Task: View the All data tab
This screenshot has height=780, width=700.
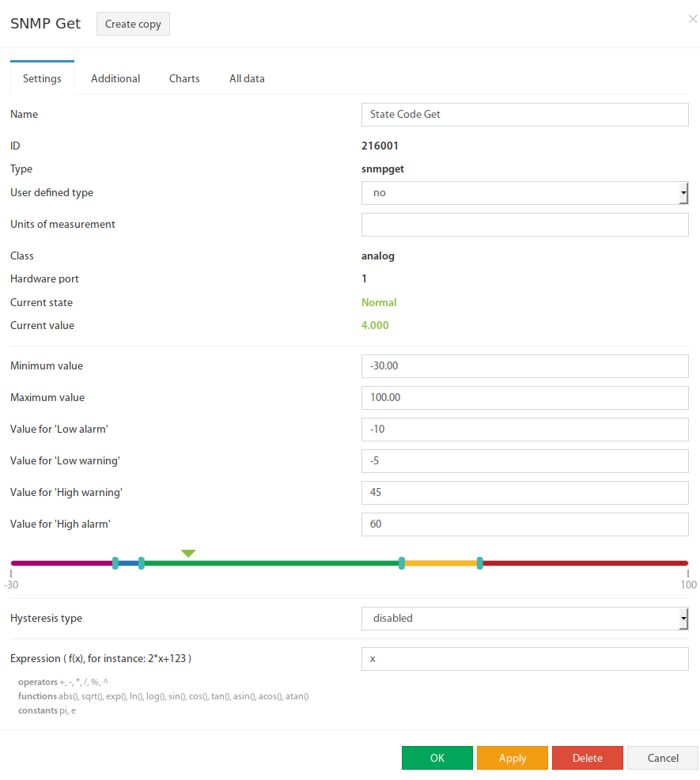Action: pyautogui.click(x=247, y=78)
